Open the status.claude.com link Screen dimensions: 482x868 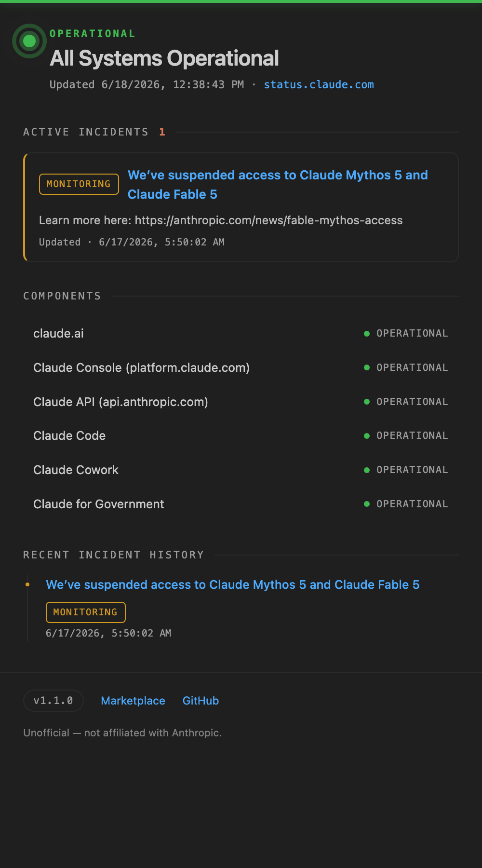point(319,84)
